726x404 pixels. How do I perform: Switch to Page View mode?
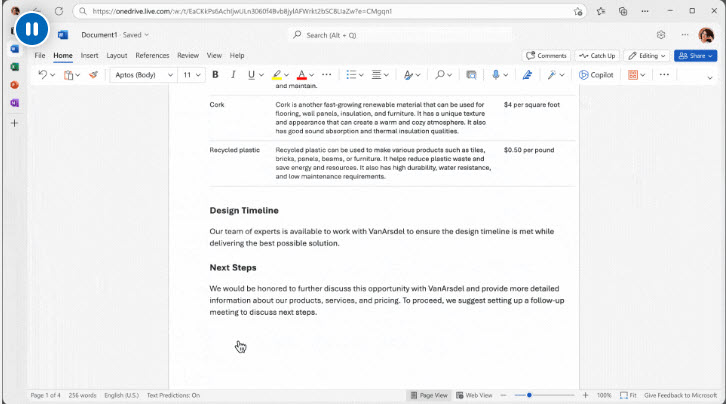434,395
